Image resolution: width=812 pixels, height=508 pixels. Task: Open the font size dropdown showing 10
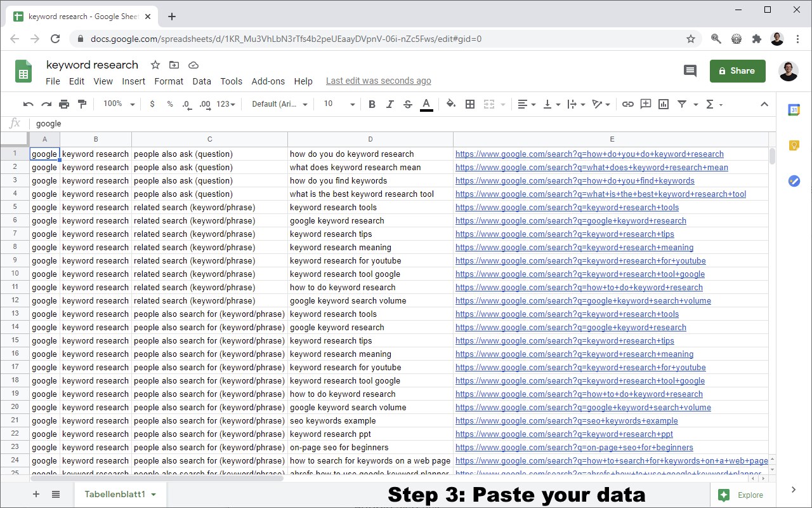[339, 104]
